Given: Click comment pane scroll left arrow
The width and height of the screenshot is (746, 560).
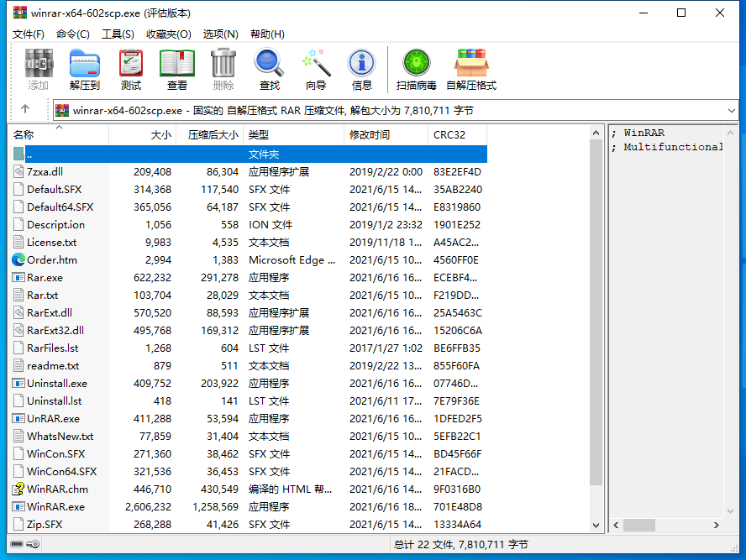Looking at the screenshot, I should [616, 525].
